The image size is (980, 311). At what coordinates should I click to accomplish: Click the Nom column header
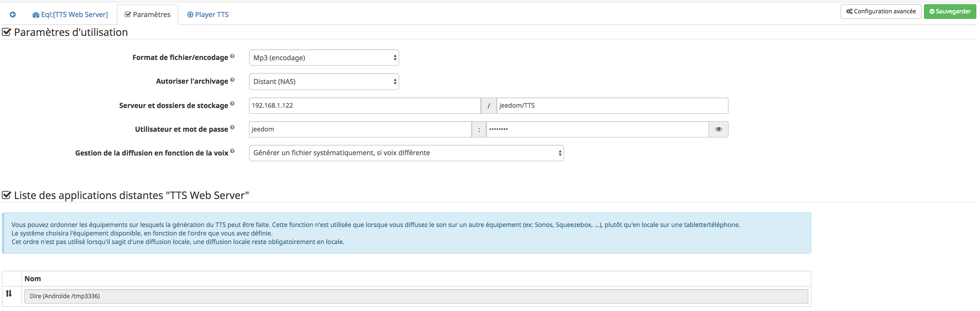coord(32,279)
